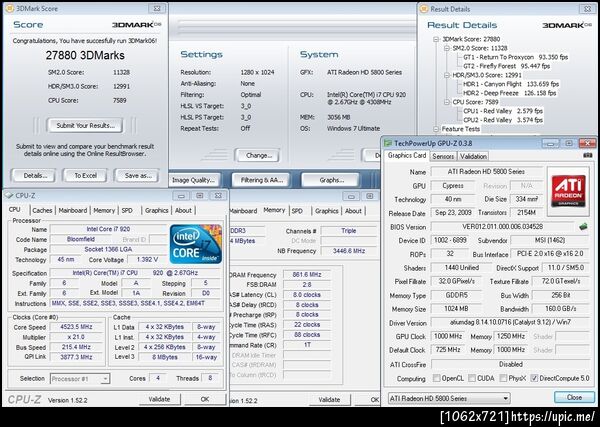Image resolution: width=600 pixels, height=427 pixels.
Task: Click the Result Details window title icon
Action: (424, 8)
